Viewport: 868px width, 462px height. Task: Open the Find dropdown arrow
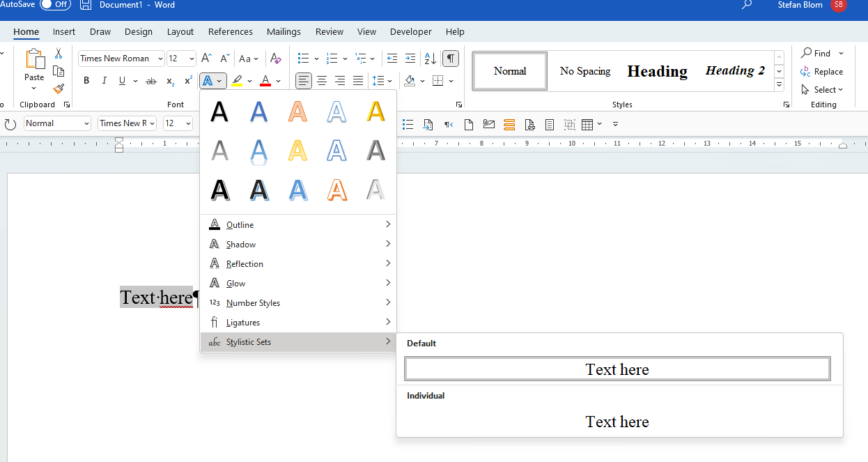point(841,54)
